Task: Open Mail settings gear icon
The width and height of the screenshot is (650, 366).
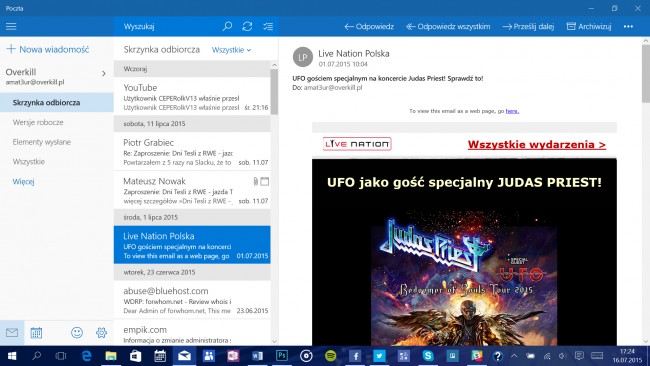Action: (101, 332)
